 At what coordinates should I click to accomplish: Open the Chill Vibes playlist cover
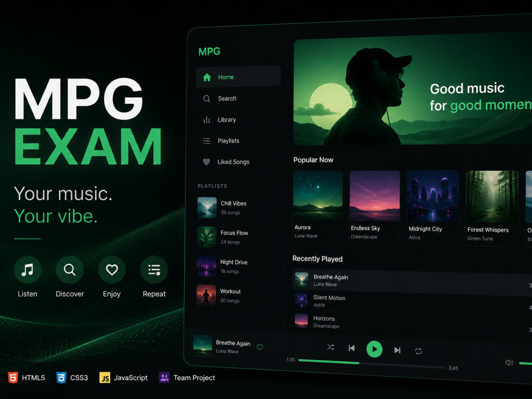pyautogui.click(x=207, y=207)
